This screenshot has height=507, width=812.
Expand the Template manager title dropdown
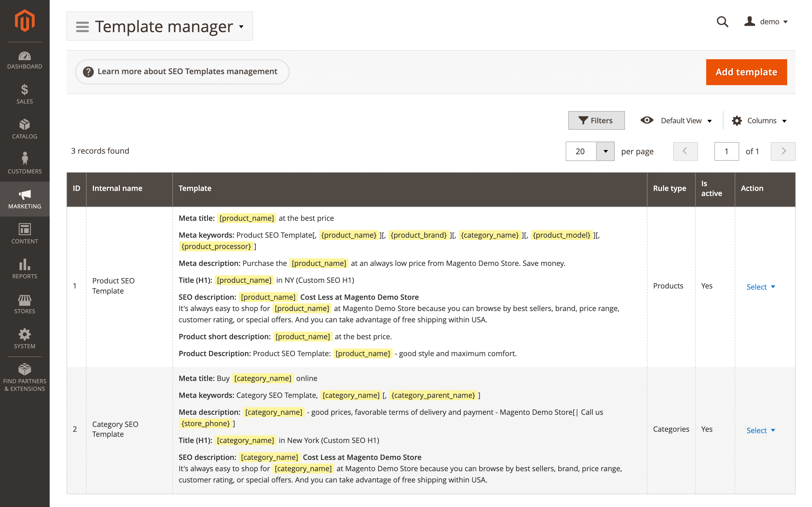(x=242, y=27)
